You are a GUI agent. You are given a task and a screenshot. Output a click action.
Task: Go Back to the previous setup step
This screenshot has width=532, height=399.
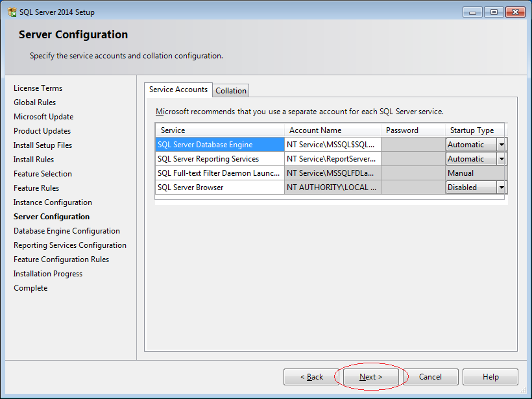click(311, 377)
